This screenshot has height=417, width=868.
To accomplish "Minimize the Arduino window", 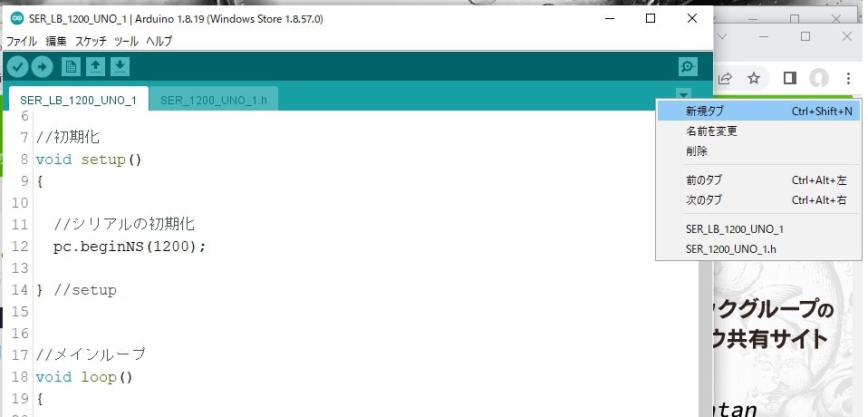I will [x=610, y=18].
